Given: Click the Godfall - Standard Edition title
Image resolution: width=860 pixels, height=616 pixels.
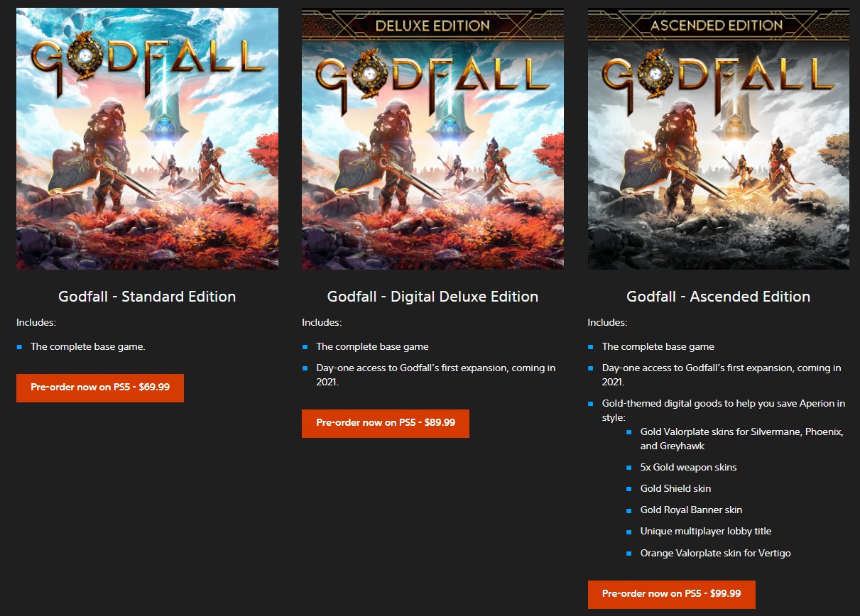Looking at the screenshot, I should (x=147, y=297).
